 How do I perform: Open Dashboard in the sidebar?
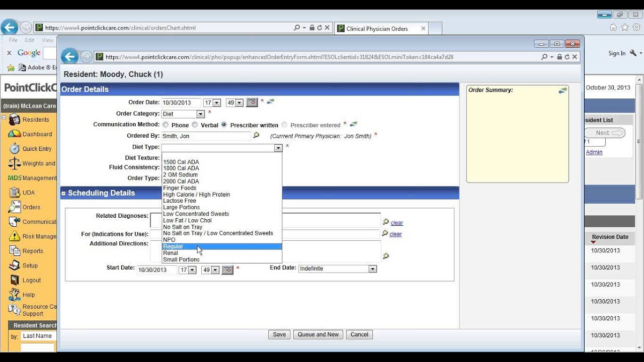tap(37, 134)
